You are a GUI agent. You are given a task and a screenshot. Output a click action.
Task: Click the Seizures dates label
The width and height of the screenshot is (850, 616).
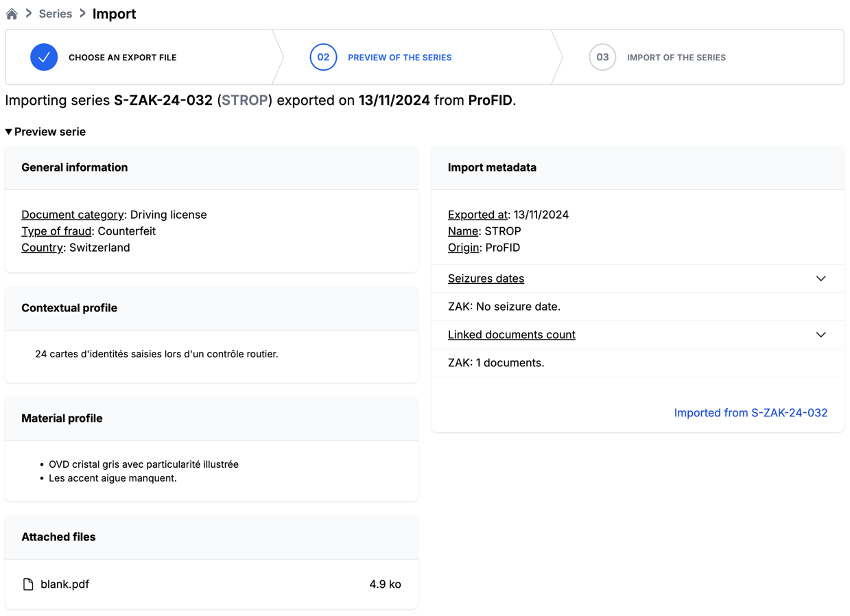486,279
